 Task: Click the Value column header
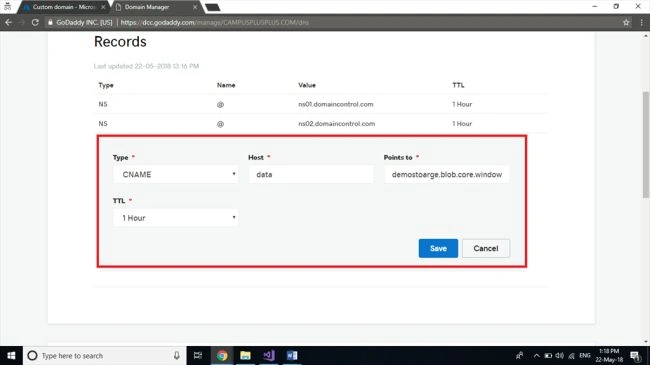(x=307, y=85)
